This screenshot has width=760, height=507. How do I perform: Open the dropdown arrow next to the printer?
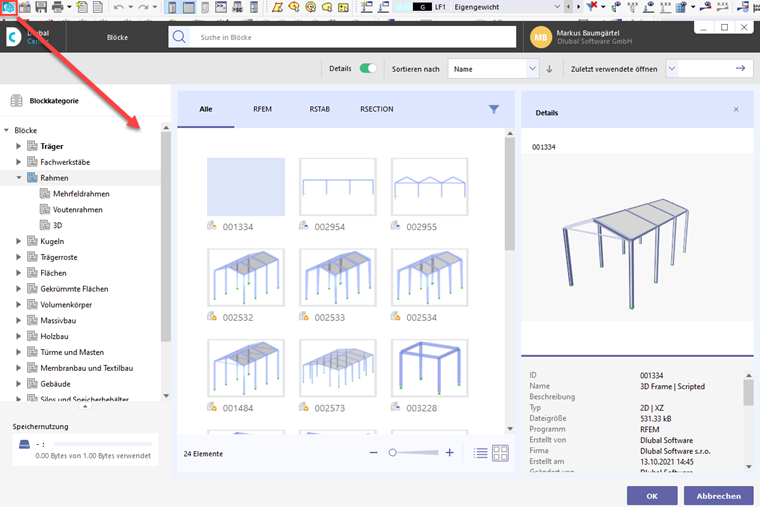click(69, 7)
